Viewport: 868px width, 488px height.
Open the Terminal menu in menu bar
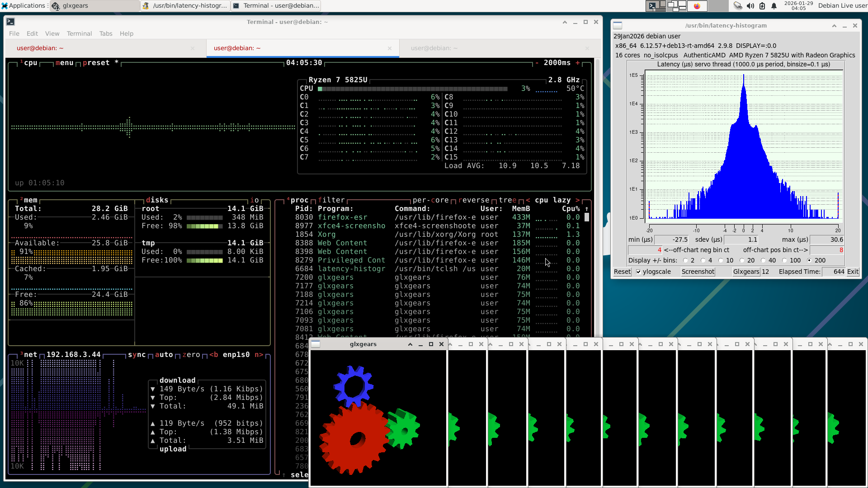(79, 33)
